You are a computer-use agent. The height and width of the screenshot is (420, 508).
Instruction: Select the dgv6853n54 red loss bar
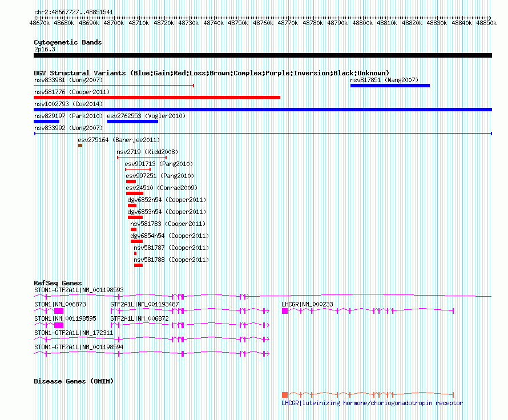coord(135,217)
